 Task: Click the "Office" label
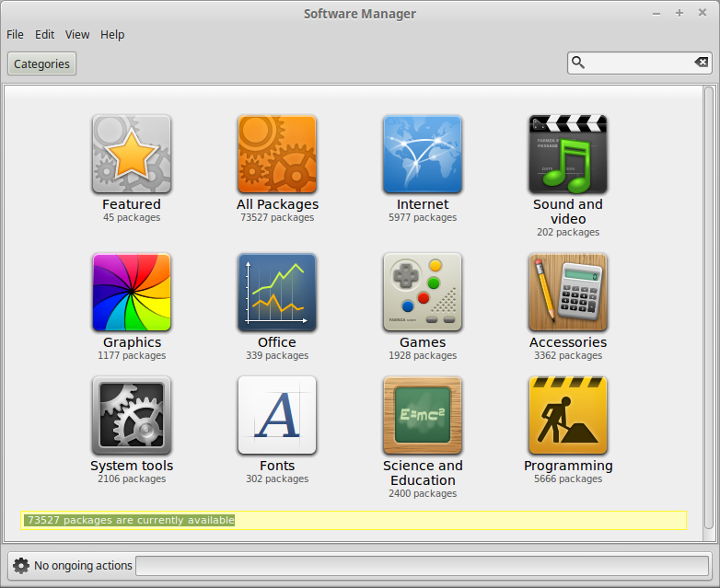coord(277,342)
